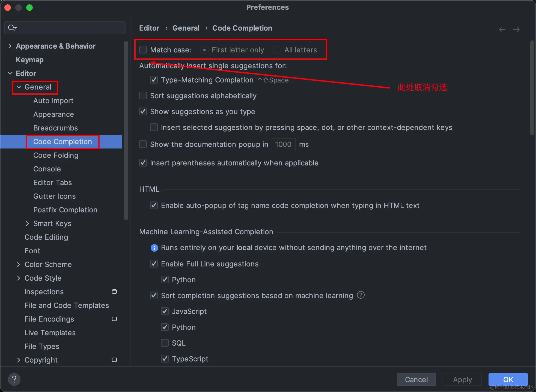Toggle Sort suggestions alphabetically checkbox
Screen dimensions: 536x392
point(143,96)
